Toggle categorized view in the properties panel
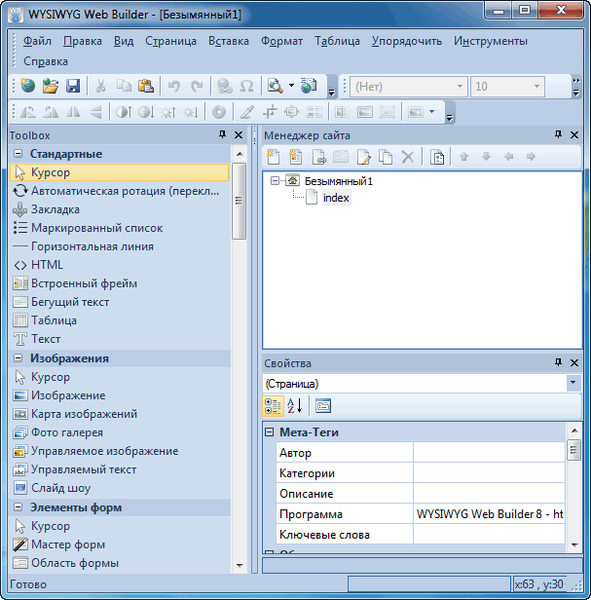 (x=273, y=406)
